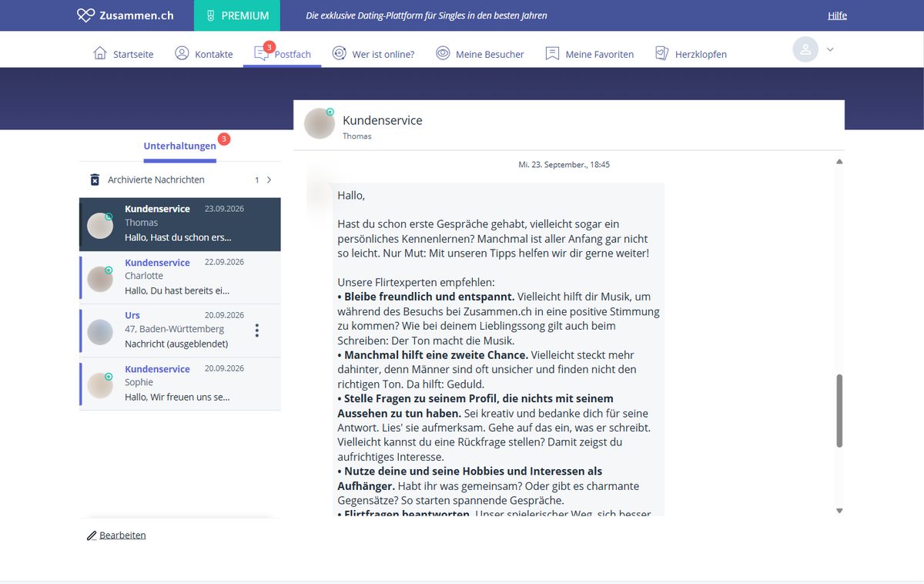Click 'Hallo, Du hast bereits ei...' preview
Viewport: 924px width, 584px height.
point(177,290)
